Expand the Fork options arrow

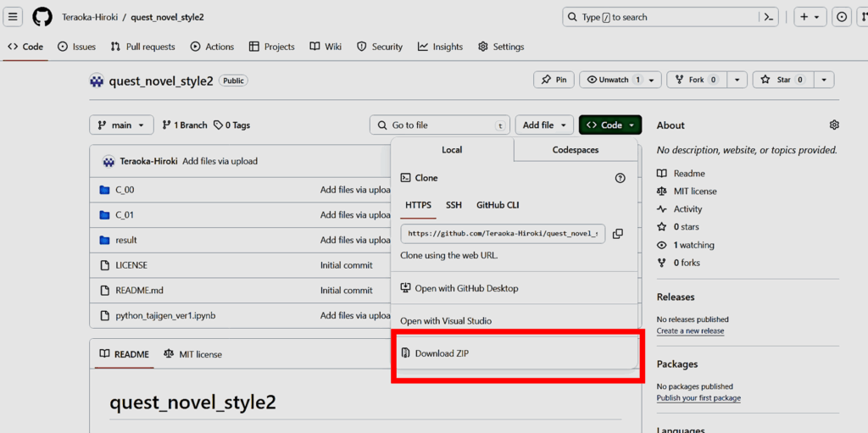pyautogui.click(x=737, y=80)
